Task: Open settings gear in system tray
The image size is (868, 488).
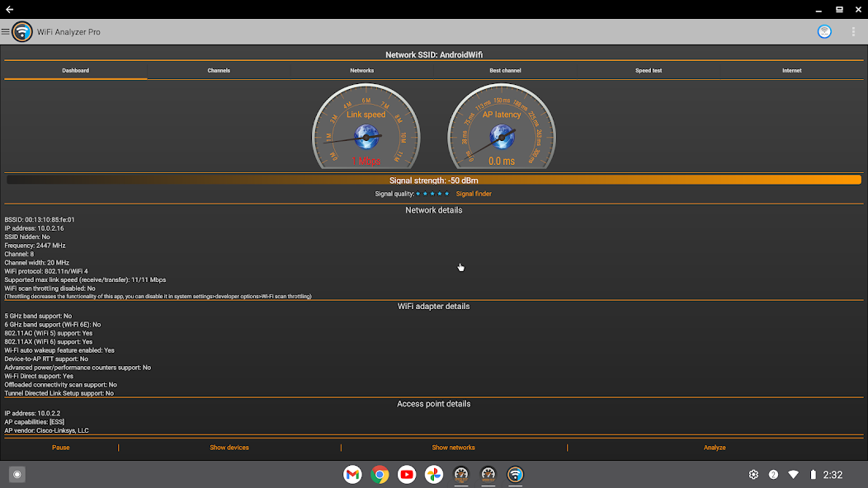Action: click(753, 475)
